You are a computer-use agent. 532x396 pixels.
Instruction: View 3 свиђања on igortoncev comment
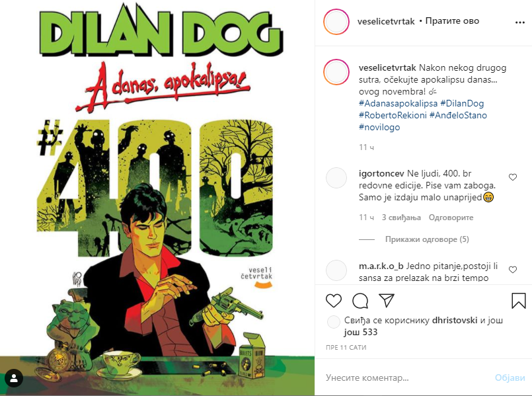click(x=401, y=218)
